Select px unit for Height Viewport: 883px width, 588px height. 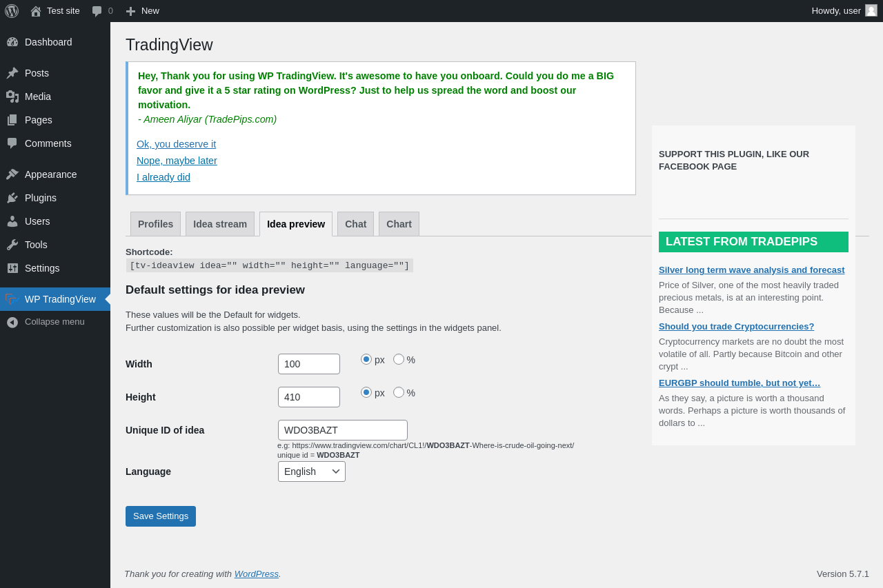pos(366,392)
